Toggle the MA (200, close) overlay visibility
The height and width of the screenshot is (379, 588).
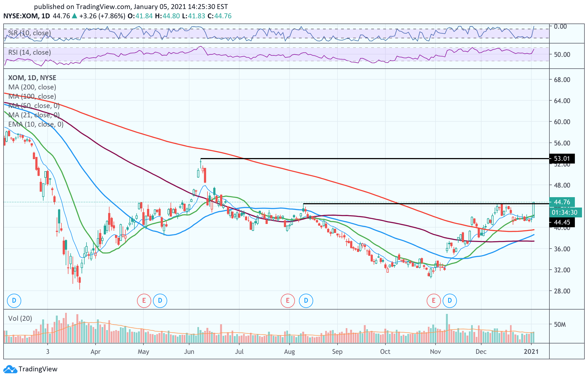click(x=32, y=87)
